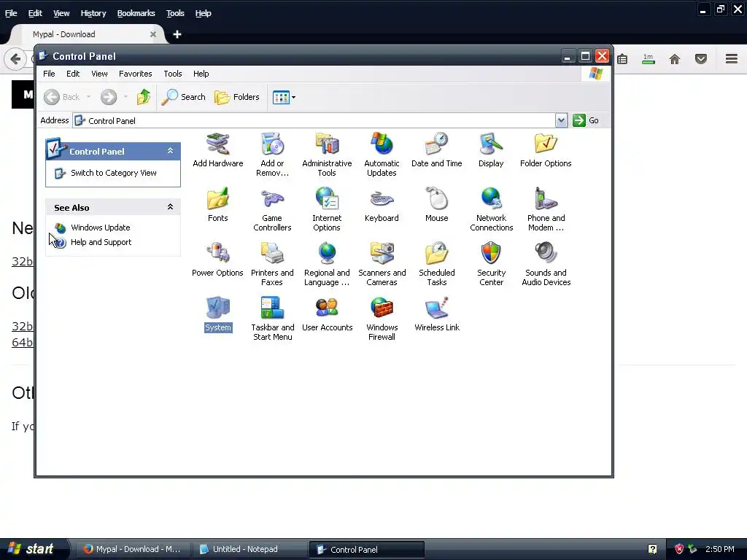The width and height of the screenshot is (747, 560).
Task: Open Security Center icon
Action: coord(491,264)
